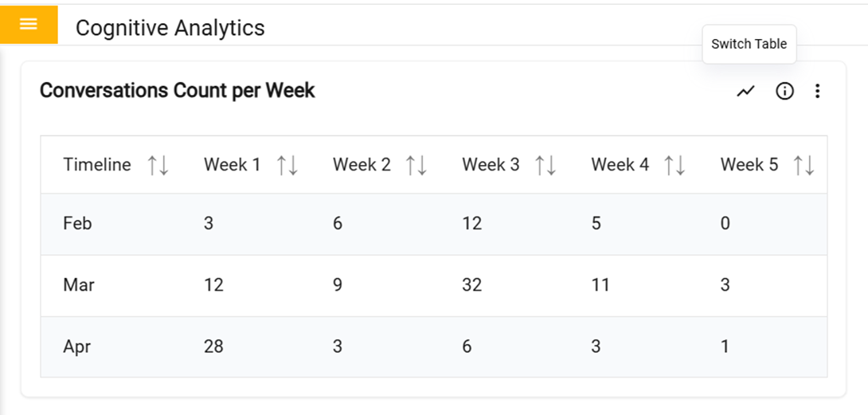Click the Timeline column header label
Screen dimensions: 868x415
(97, 165)
